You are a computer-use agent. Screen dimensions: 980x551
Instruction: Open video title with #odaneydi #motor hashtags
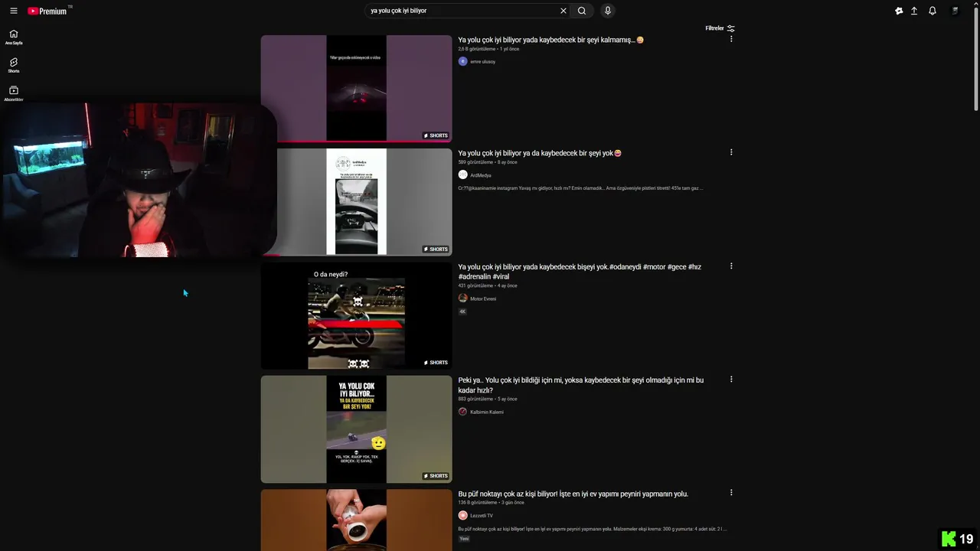(x=580, y=272)
